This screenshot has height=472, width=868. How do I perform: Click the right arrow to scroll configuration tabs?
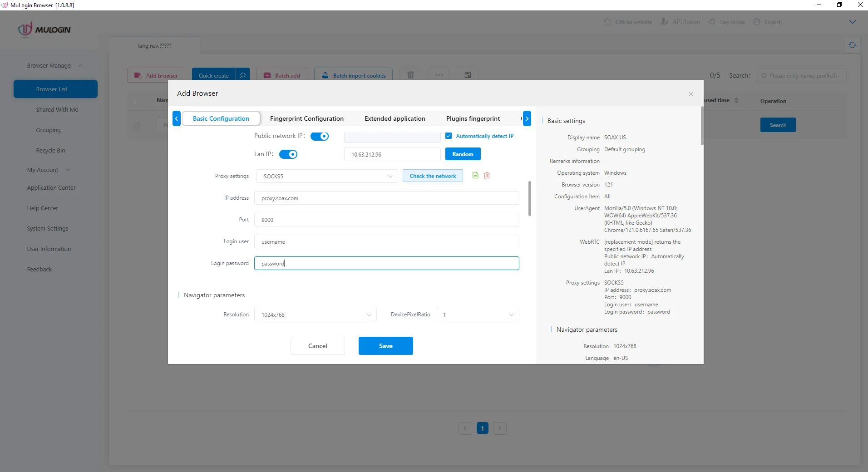click(x=527, y=118)
